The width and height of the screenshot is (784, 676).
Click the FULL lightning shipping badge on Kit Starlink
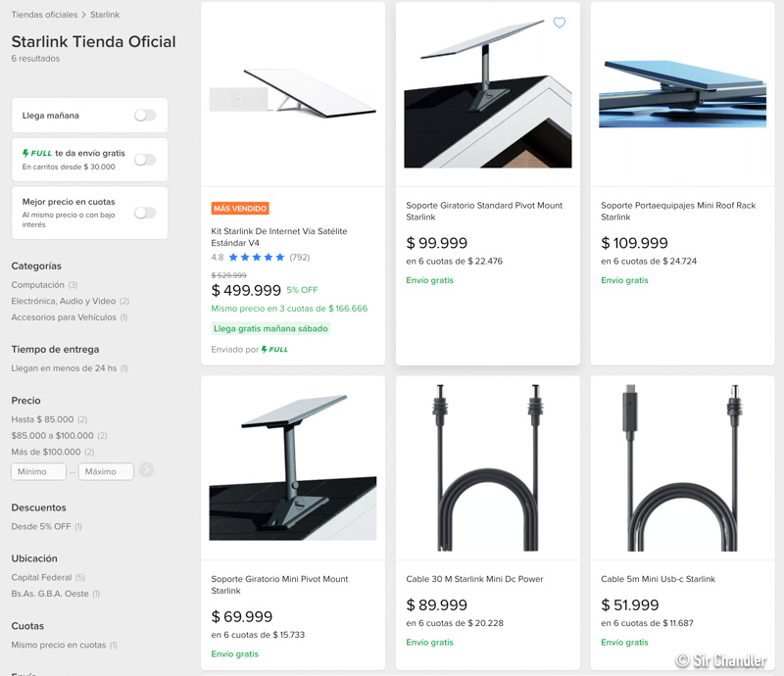[x=274, y=350]
